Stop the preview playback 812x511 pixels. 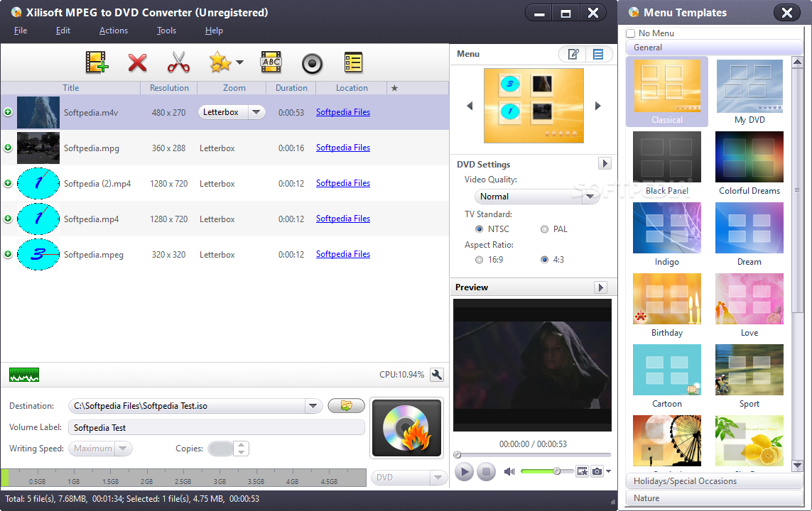tap(486, 472)
